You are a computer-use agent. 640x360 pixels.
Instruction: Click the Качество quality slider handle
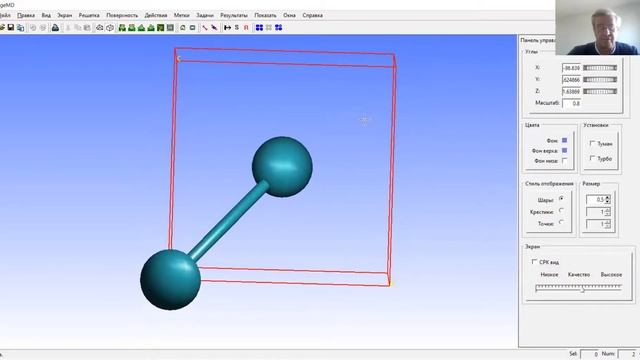[583, 289]
